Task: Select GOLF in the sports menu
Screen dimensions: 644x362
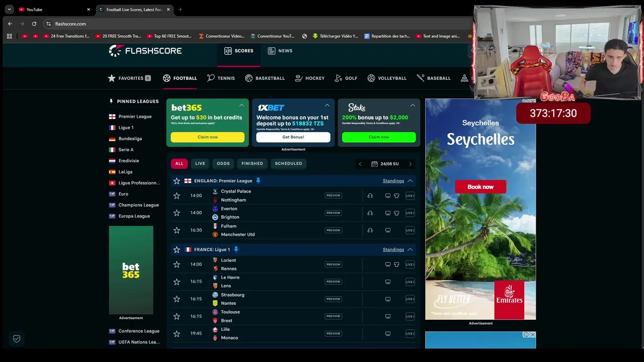Action: click(346, 78)
